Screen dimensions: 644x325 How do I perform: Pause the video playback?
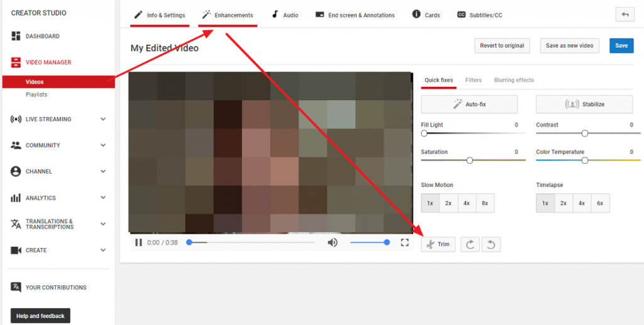[x=138, y=242]
